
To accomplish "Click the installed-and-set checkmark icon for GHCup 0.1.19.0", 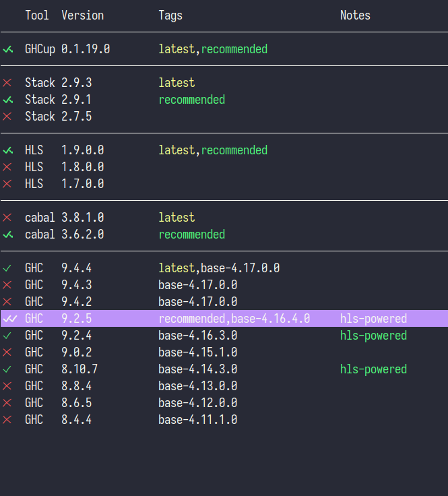I will tap(8, 49).
